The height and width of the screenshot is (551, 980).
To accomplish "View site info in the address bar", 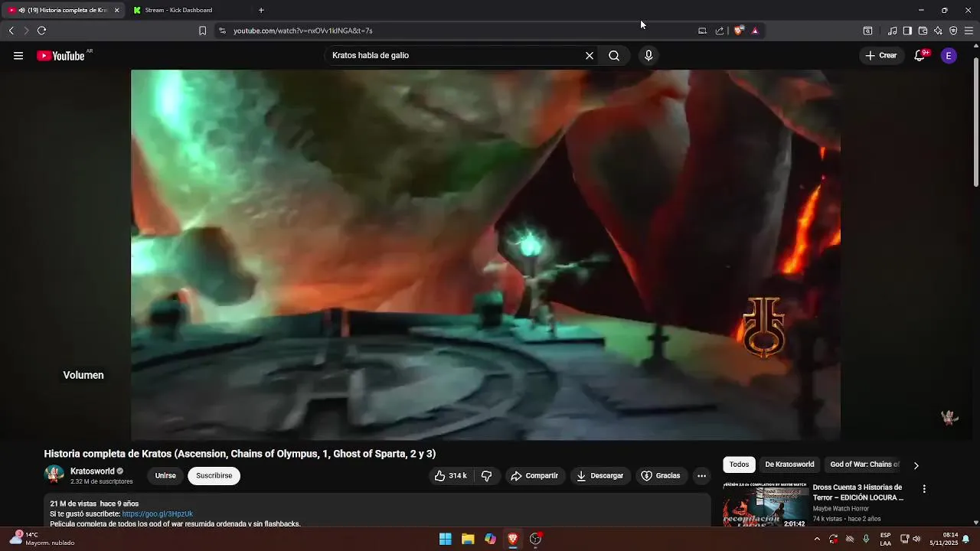I will coord(222,31).
